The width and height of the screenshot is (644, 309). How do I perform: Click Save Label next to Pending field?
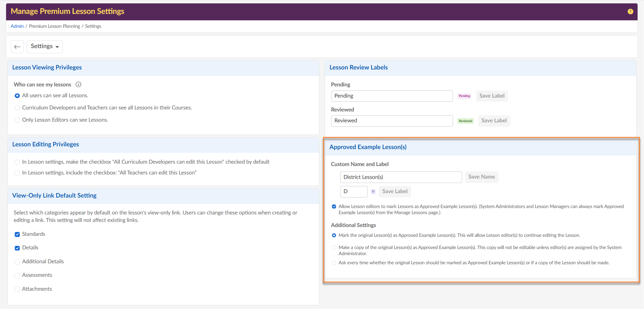[492, 96]
